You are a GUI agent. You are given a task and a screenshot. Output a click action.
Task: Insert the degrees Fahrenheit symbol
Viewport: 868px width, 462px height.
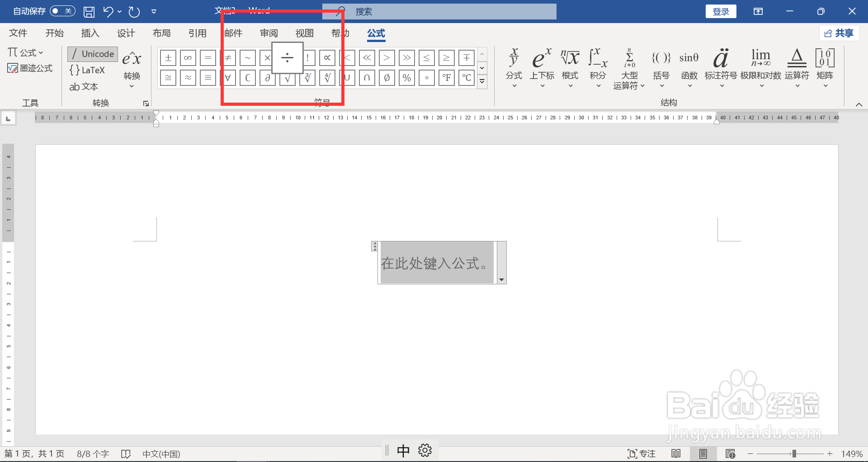[x=447, y=78]
